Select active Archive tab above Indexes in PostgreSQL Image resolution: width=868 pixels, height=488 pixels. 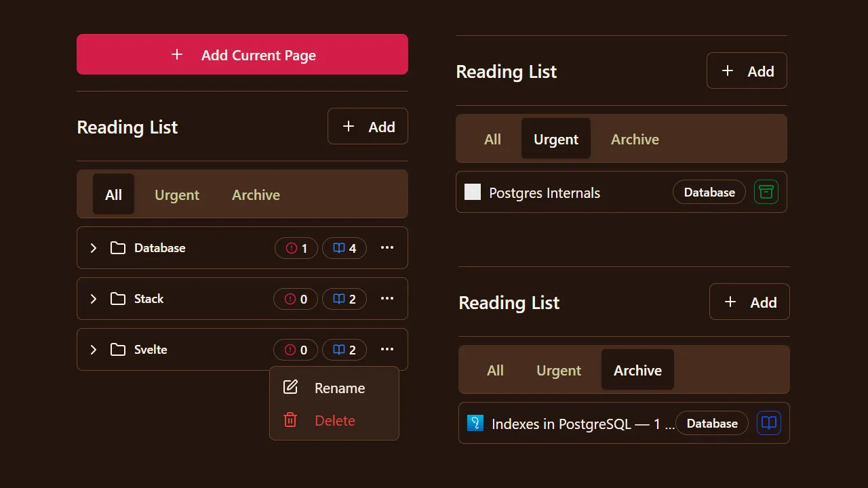637,370
